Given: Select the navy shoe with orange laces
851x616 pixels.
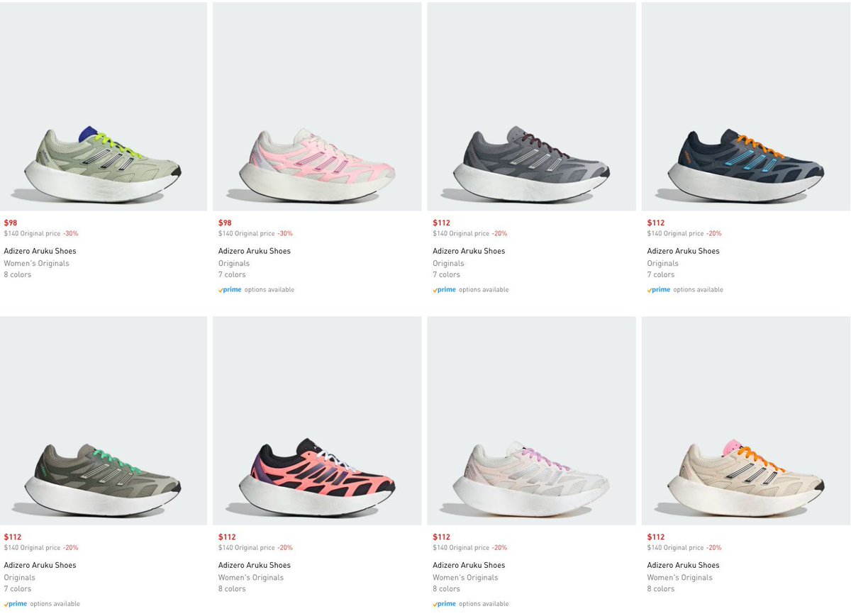Looking at the screenshot, I should tap(746, 106).
